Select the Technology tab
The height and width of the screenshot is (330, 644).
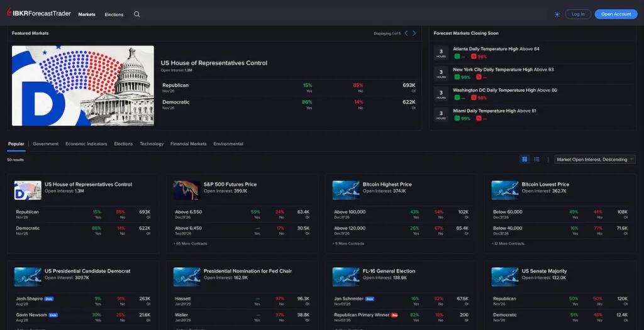point(152,144)
